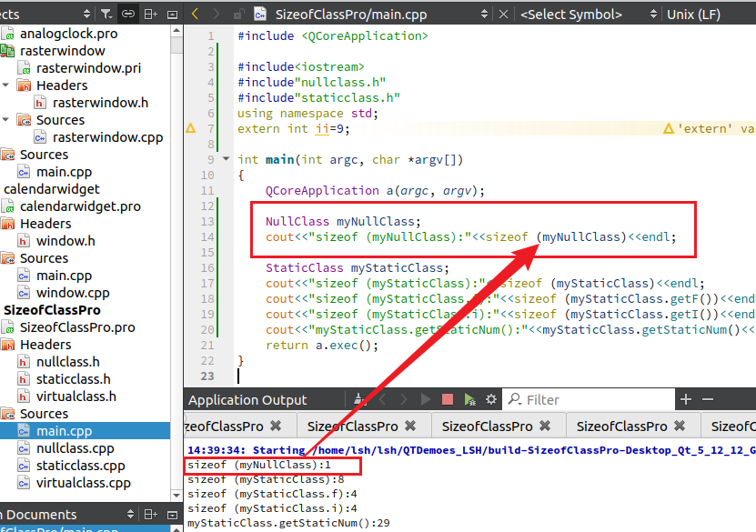Click output line 'sizeof (myStaticClass):8'
756x532 pixels.
(x=266, y=479)
